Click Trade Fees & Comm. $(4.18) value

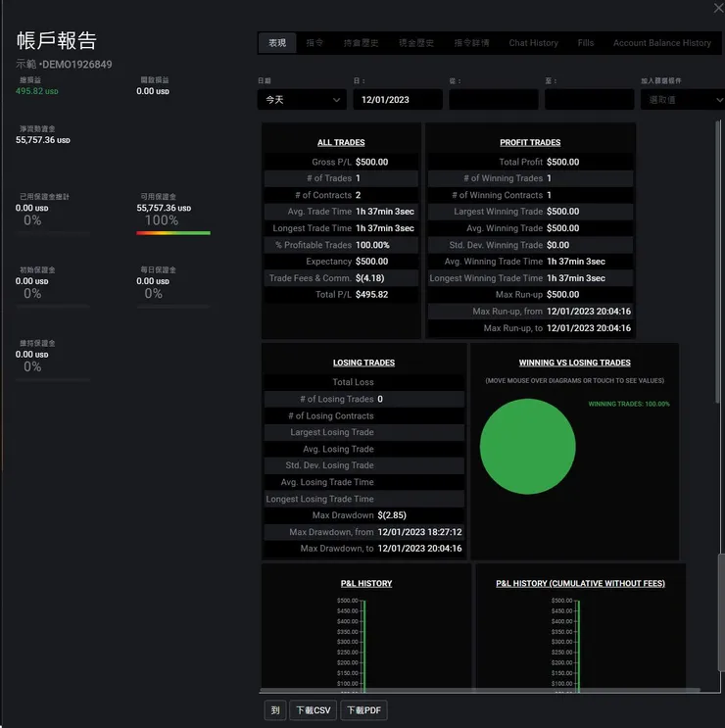(370, 278)
